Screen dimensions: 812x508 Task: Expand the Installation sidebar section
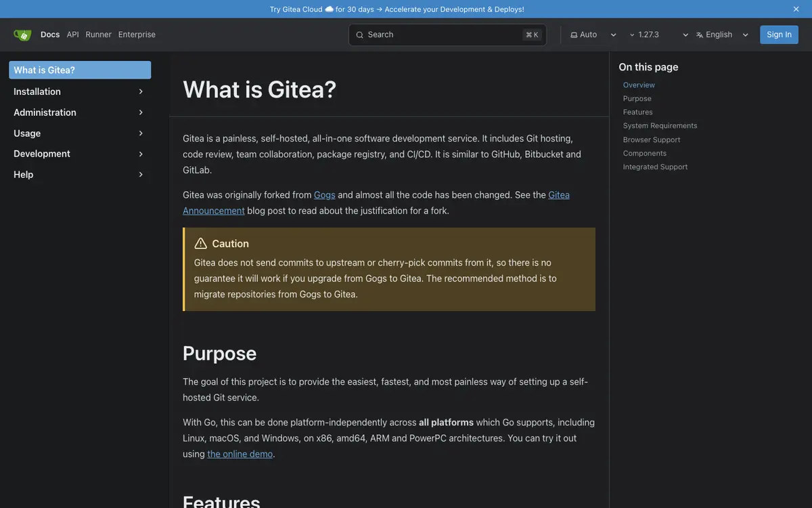[141, 91]
